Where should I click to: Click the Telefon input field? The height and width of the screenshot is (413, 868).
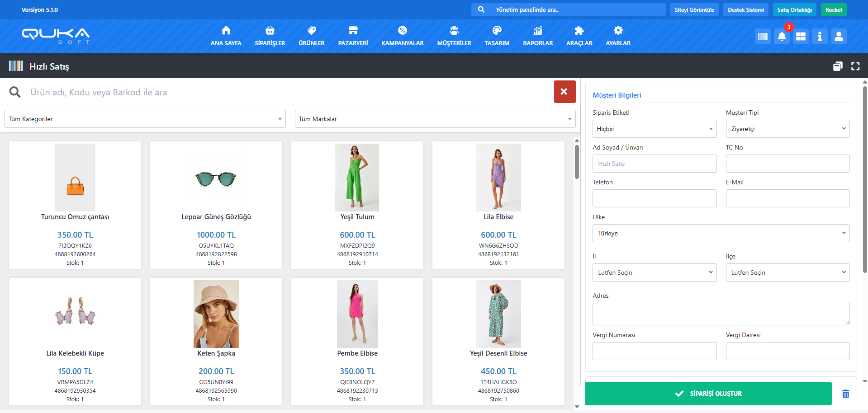point(654,198)
